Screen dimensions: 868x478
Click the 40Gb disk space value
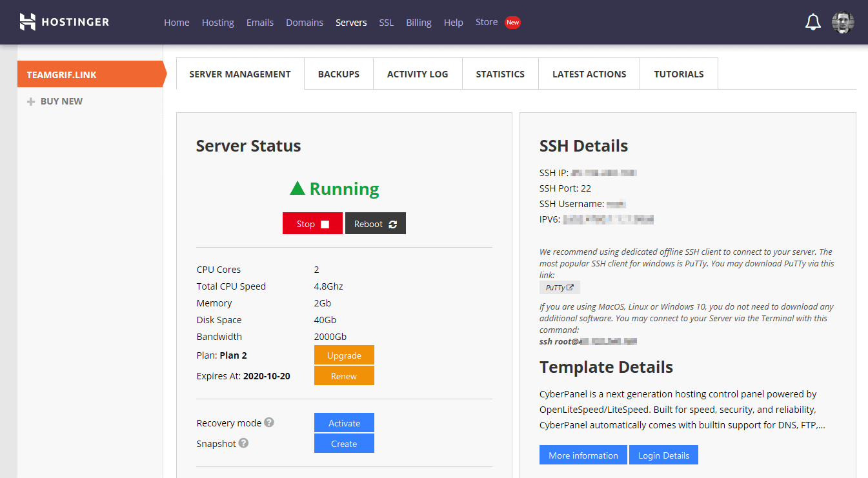[325, 320]
